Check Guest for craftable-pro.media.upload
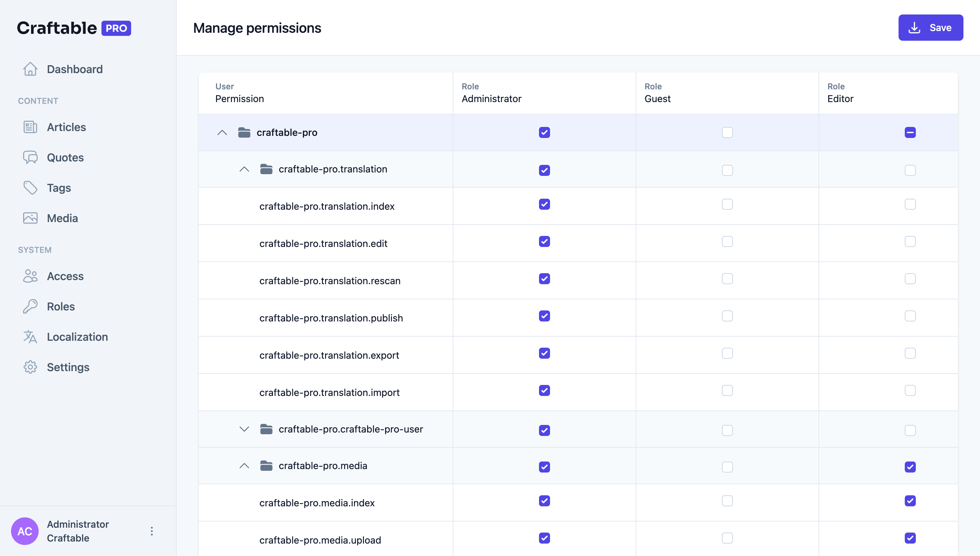This screenshot has height=556, width=980. pos(727,538)
